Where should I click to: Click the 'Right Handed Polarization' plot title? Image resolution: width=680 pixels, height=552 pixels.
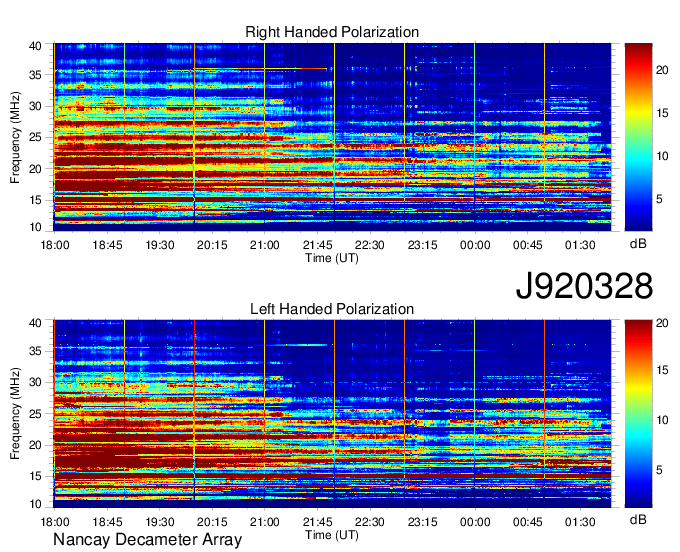(332, 32)
